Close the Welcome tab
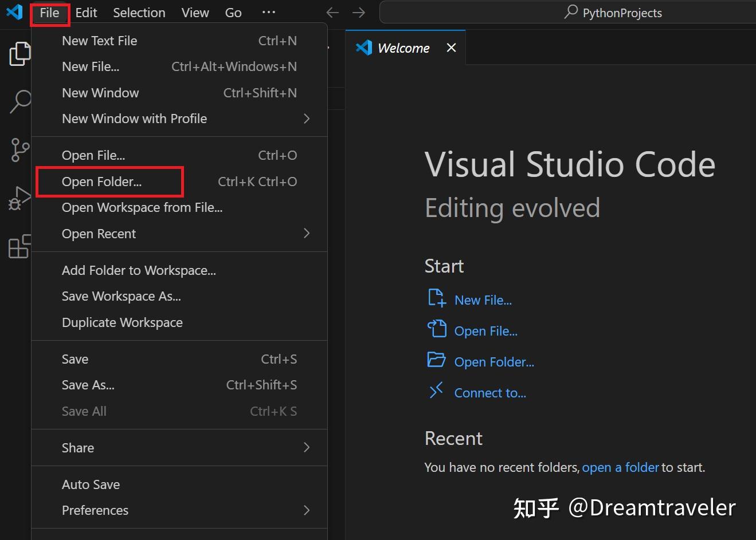This screenshot has width=756, height=540. click(x=452, y=48)
